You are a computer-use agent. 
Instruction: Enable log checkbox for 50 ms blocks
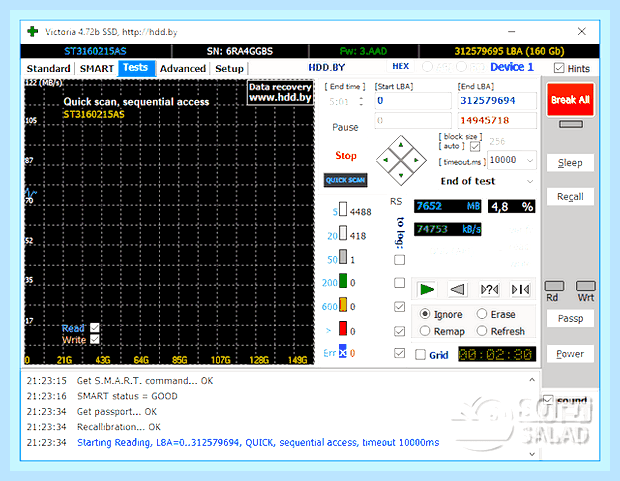[x=399, y=260]
